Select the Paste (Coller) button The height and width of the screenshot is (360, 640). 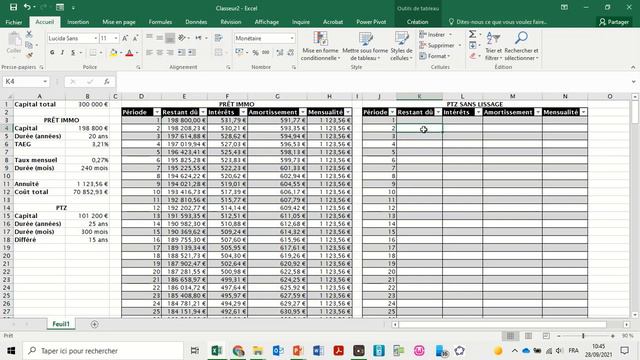click(14, 43)
